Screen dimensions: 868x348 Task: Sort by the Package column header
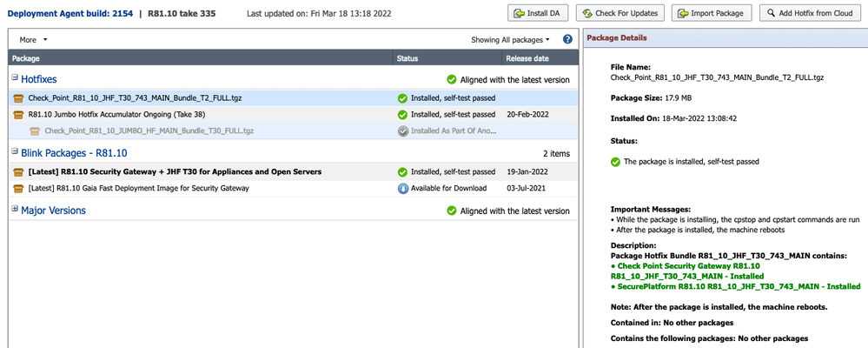coord(201,58)
